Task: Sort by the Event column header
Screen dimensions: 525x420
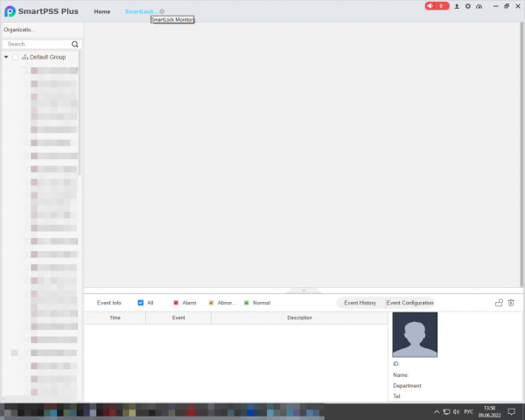Action: click(178, 318)
